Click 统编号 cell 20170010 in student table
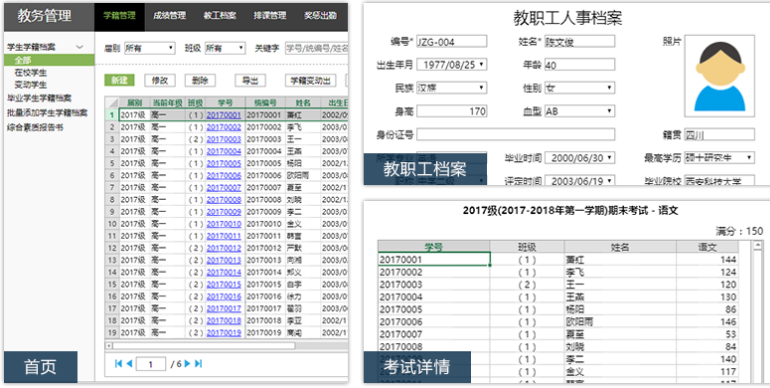Screen dimensions: 770x388 pyautogui.click(x=265, y=224)
